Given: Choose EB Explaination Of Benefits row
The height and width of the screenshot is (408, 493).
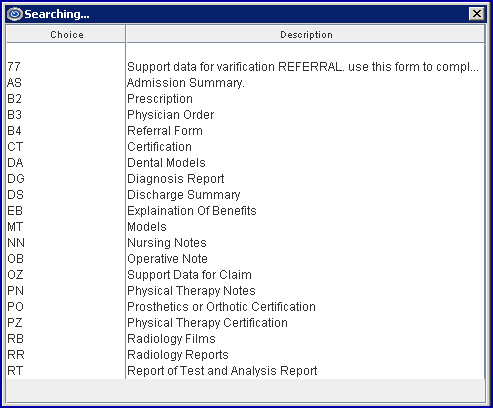Looking at the screenshot, I should (x=246, y=211).
